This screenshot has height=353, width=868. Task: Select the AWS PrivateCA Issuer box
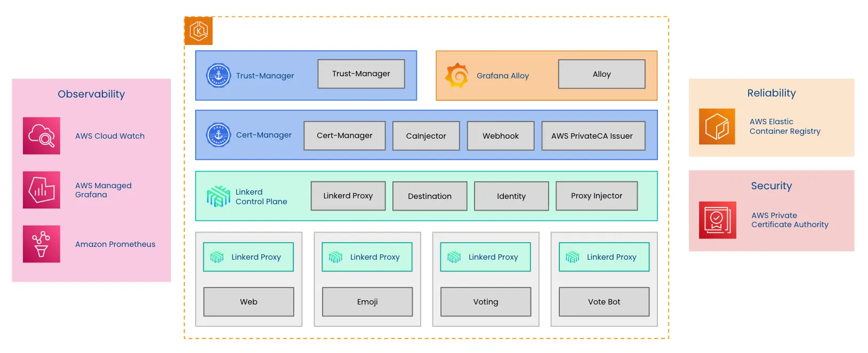tap(593, 136)
